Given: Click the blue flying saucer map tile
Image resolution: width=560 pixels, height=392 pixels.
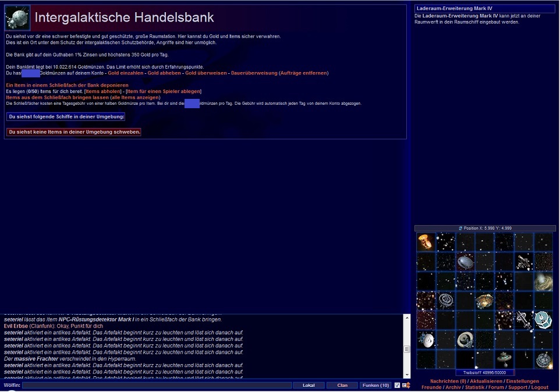Looking at the screenshot, I should (465, 262).
